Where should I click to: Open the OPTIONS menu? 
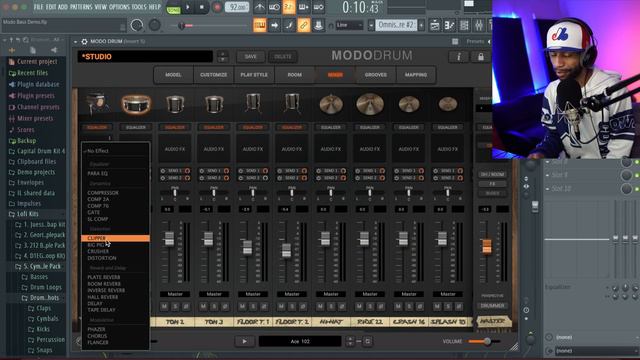pos(119,7)
